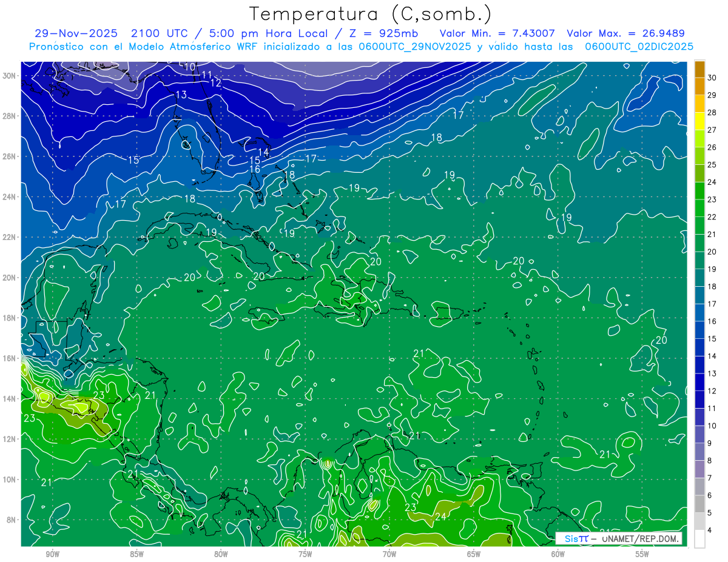The width and height of the screenshot is (728, 562).
Task: Click the '28' label on the color scale
Action: click(x=712, y=113)
